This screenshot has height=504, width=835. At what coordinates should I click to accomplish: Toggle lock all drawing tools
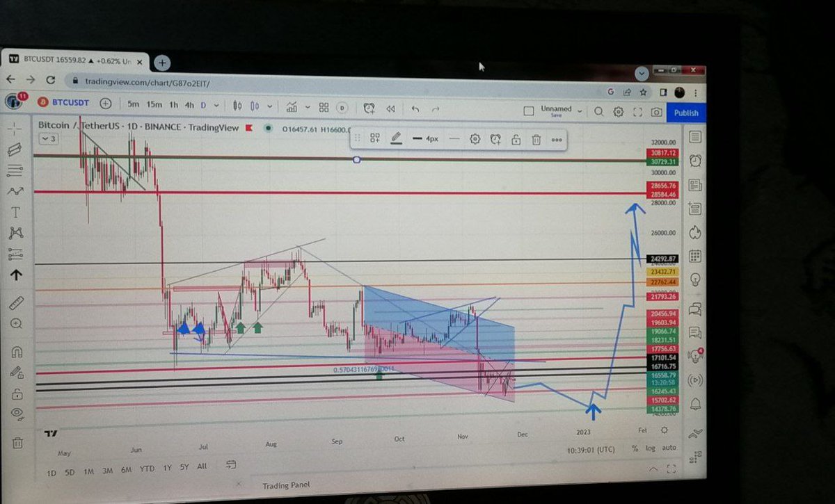point(17,394)
